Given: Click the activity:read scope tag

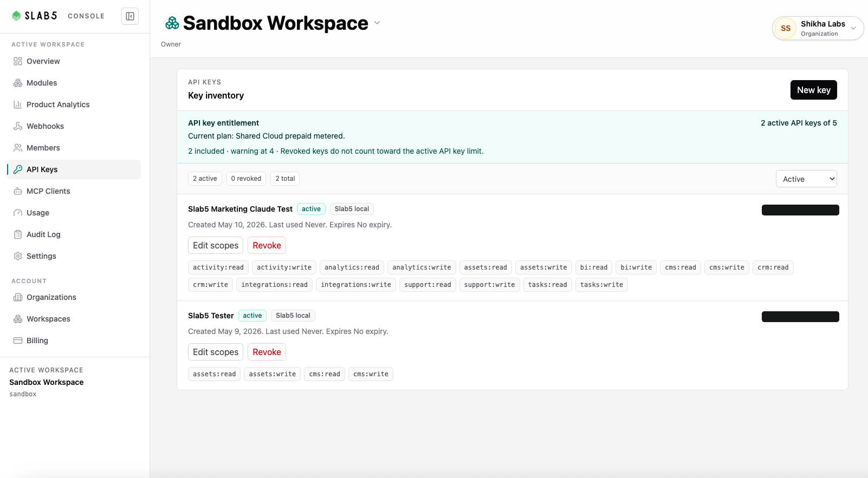Looking at the screenshot, I should (218, 267).
